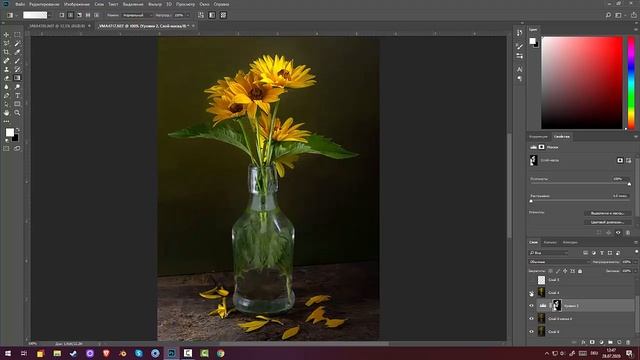Select the Lasso tool
The height and width of the screenshot is (360, 640).
point(7,44)
